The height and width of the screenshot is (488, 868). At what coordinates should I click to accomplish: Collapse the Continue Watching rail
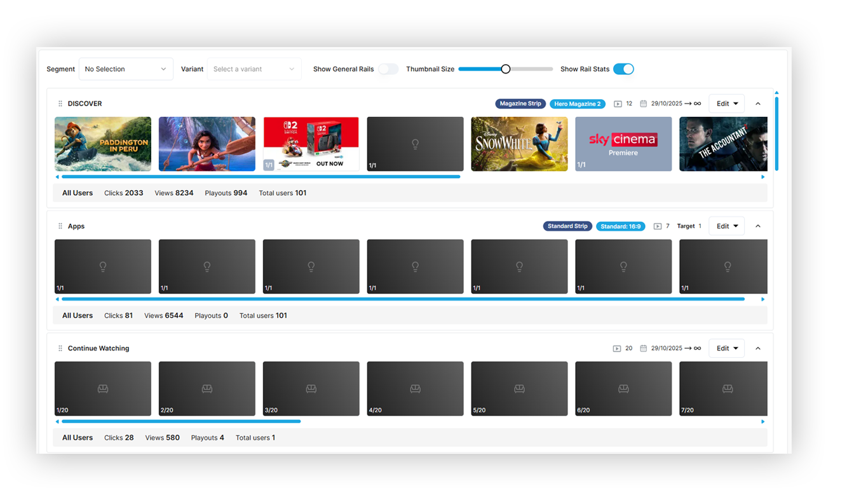tap(758, 348)
